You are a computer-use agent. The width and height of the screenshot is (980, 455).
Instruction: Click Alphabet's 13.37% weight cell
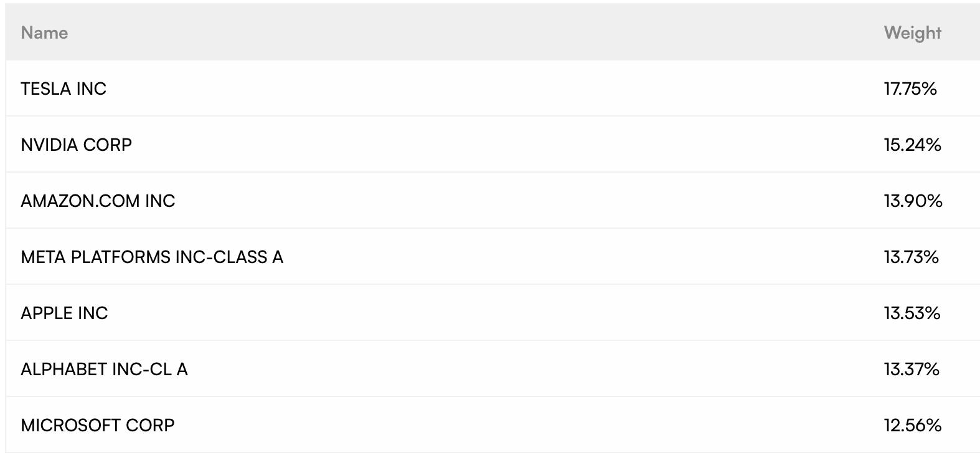point(912,370)
